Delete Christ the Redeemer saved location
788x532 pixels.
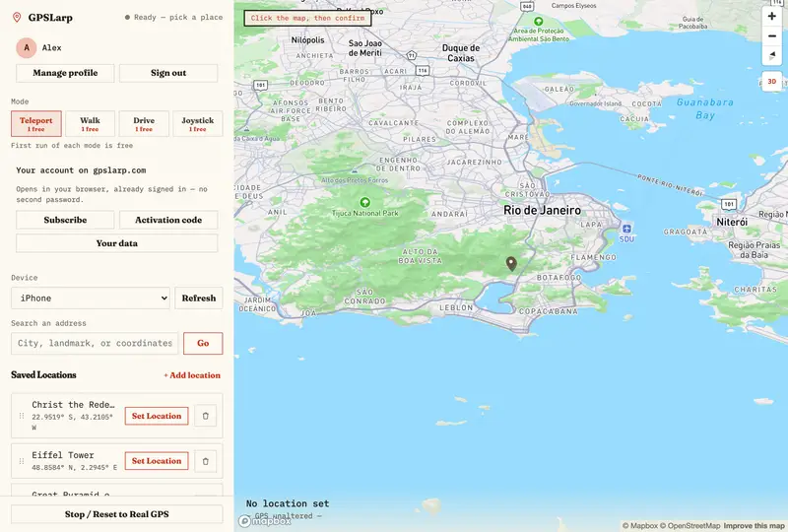(206, 416)
